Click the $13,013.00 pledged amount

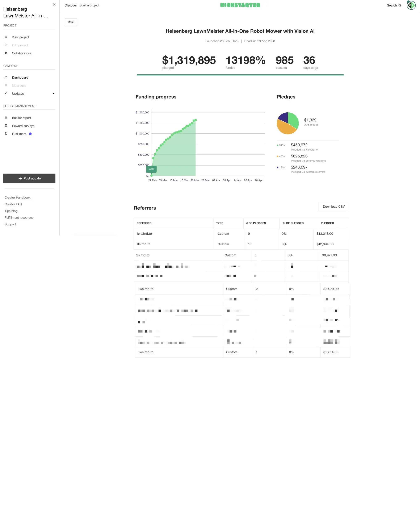pos(325,234)
